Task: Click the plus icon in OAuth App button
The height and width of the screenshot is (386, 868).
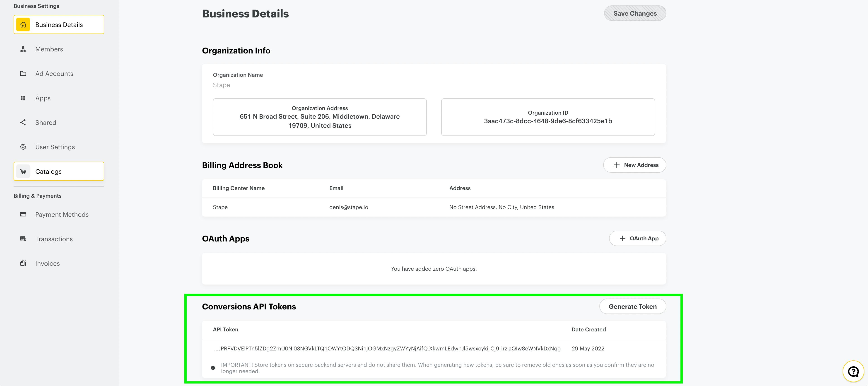Action: pyautogui.click(x=622, y=238)
